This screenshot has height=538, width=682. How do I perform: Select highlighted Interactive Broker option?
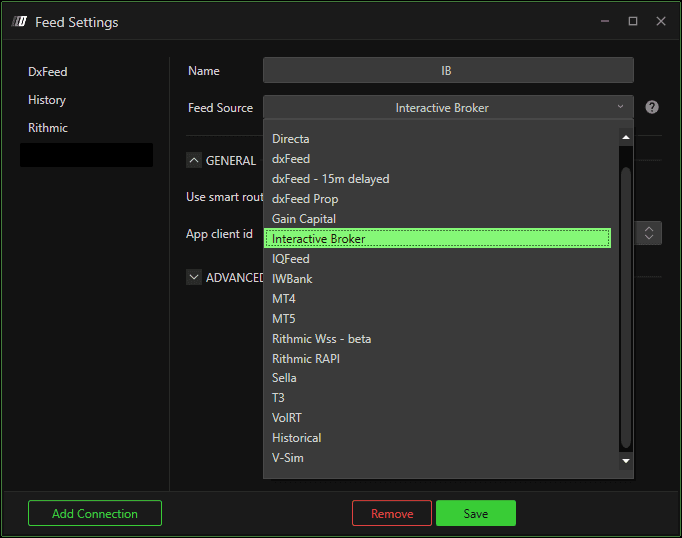(437, 238)
